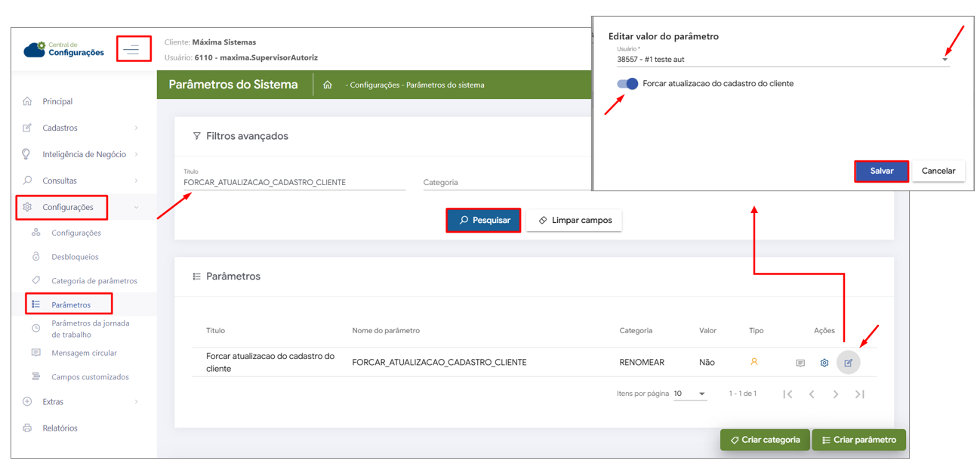980x473 pixels.
Task: Open the Principal menu item
Action: point(57,101)
